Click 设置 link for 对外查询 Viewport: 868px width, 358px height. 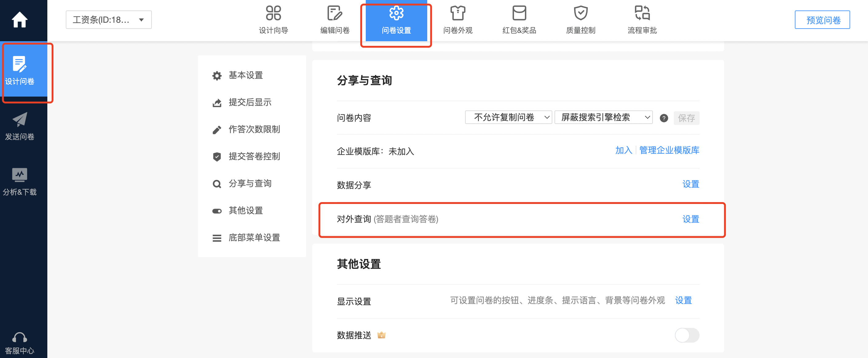[690, 219]
